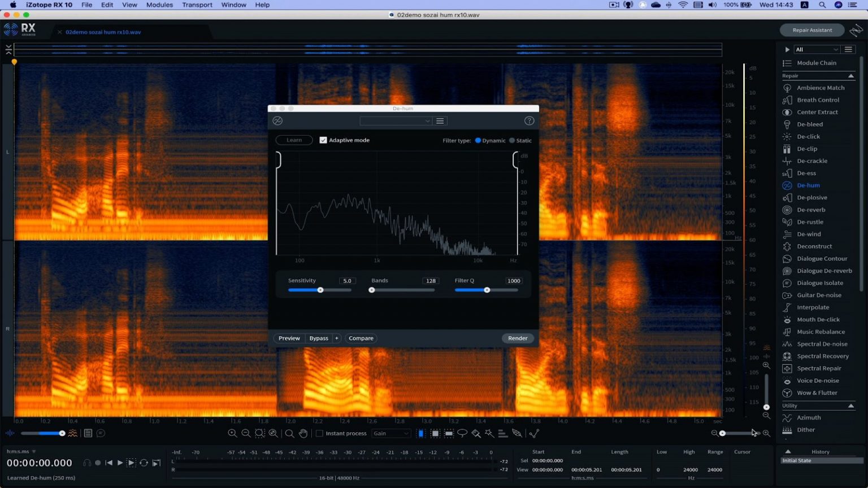
Task: Open the De-hum preset dropdown
Action: [x=396, y=121]
